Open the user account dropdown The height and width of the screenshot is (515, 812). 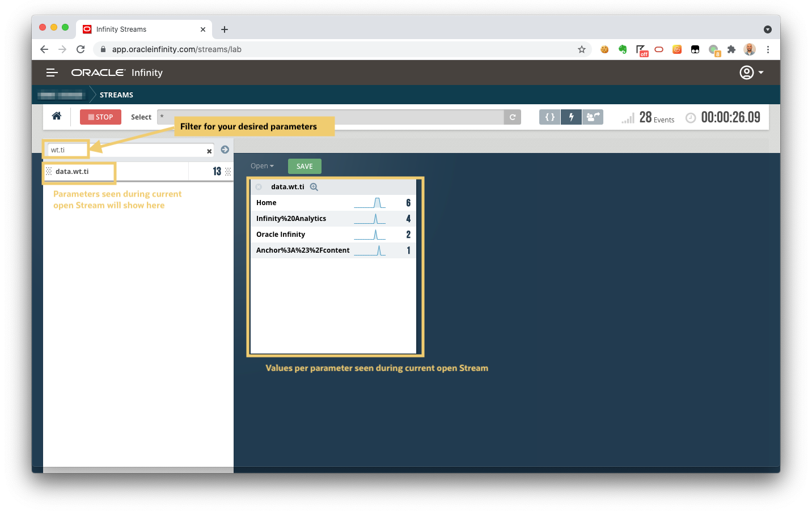(752, 73)
